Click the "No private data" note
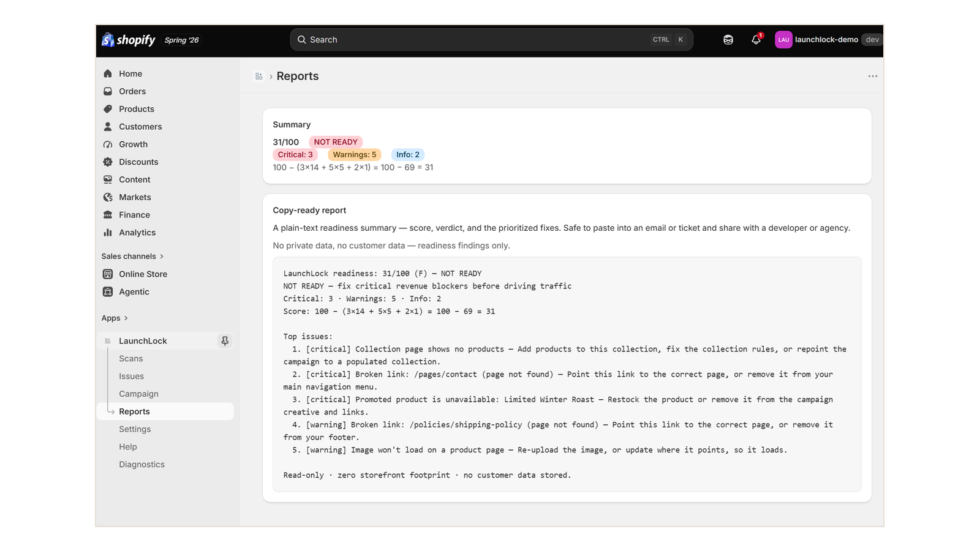Screen dimensions: 980x551 pyautogui.click(x=391, y=246)
